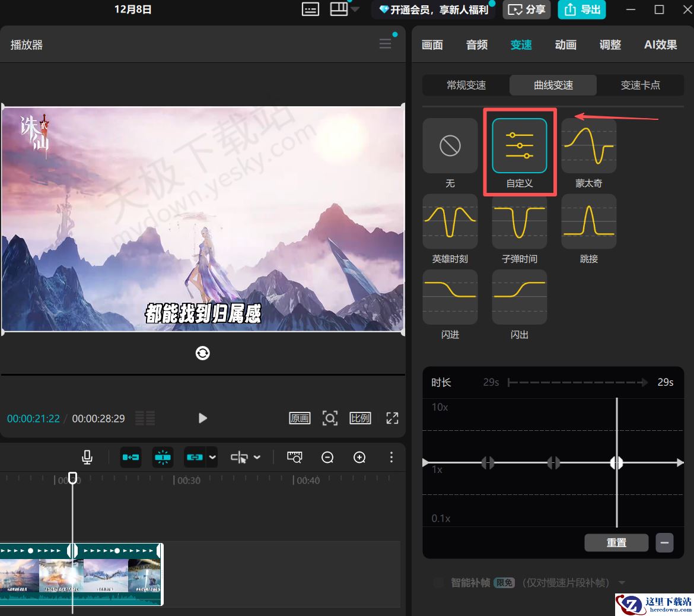Image resolution: width=694 pixels, height=616 pixels.
Task: Apply the 闪进 speed curve preset
Action: [450, 297]
